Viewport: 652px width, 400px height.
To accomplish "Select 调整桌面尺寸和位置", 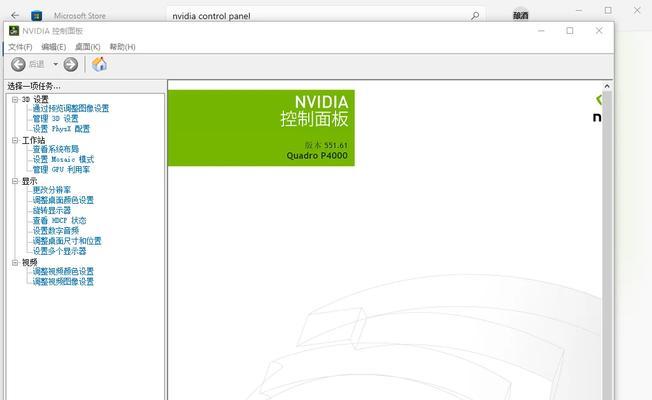I will click(67, 241).
